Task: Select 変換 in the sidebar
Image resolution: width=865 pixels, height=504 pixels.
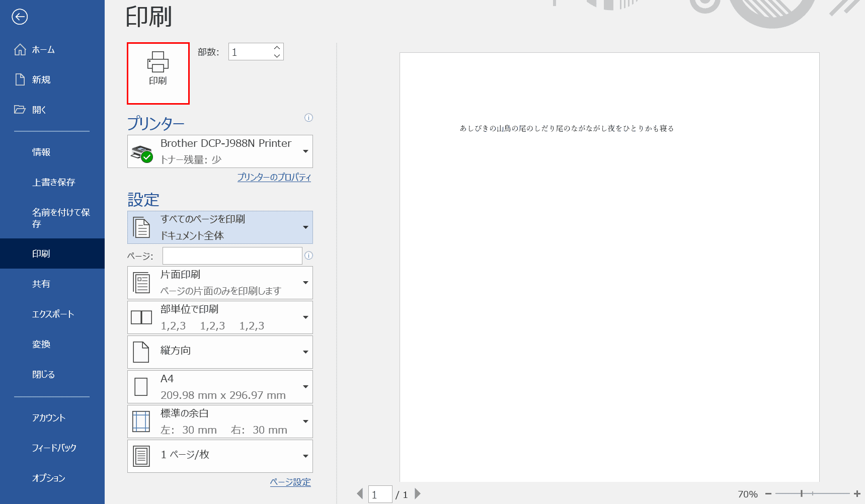Action: (x=52, y=344)
